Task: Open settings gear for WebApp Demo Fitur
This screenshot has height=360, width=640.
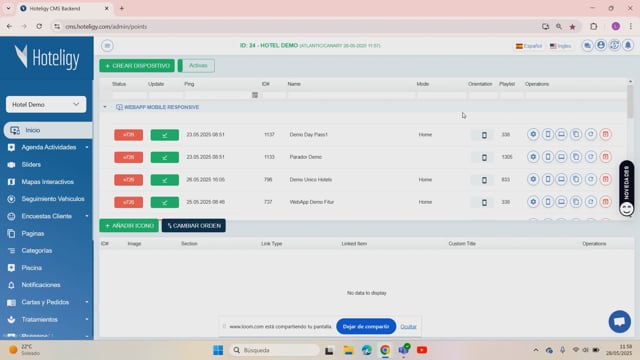Action: (x=533, y=202)
